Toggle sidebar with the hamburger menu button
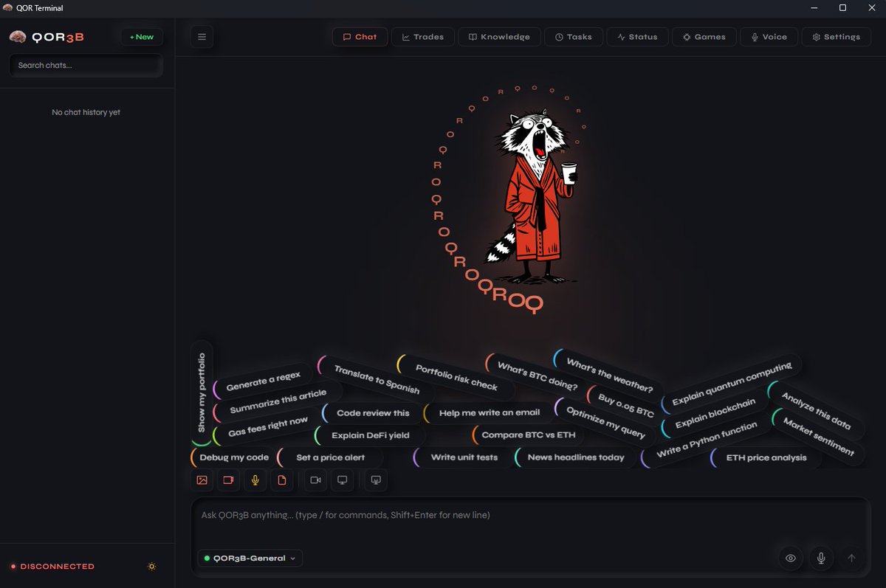 (202, 37)
